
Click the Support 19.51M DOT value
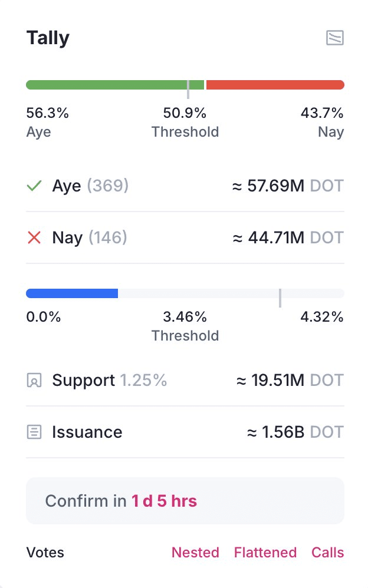click(290, 380)
